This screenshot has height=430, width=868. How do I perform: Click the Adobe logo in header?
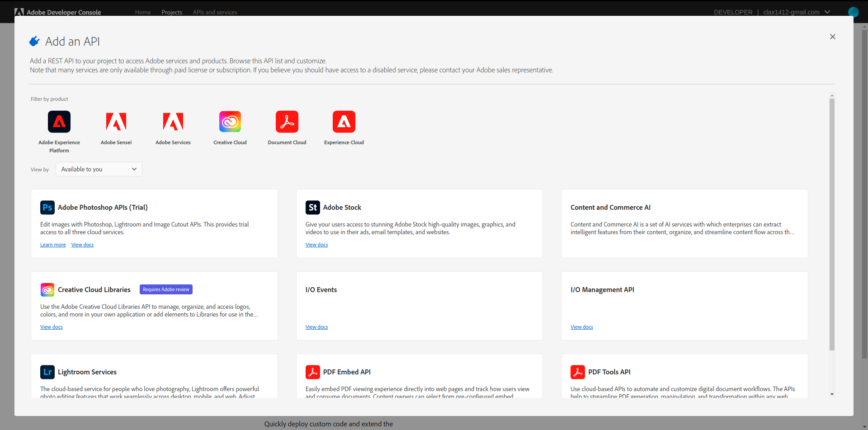(x=19, y=12)
